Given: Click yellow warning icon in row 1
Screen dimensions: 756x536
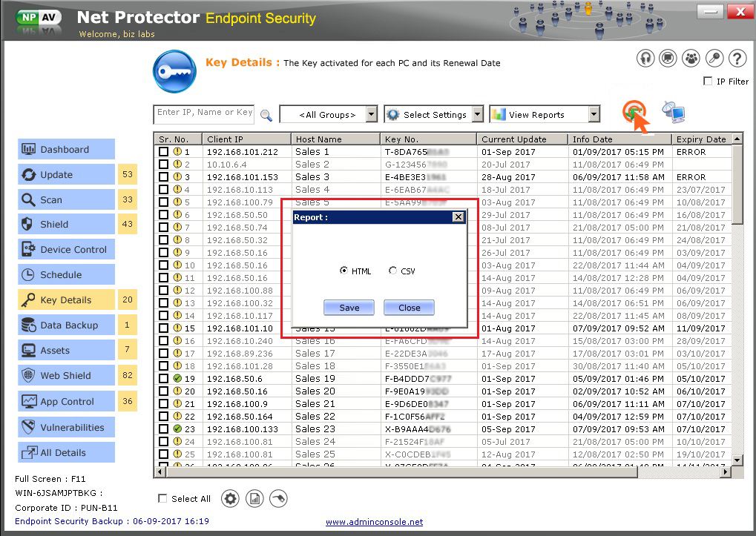Looking at the screenshot, I should [x=177, y=151].
